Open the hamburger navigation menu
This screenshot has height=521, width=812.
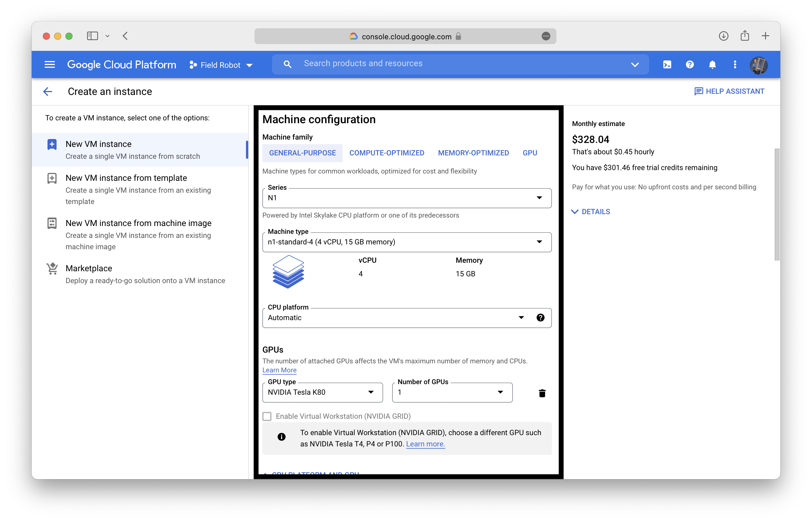coord(50,65)
